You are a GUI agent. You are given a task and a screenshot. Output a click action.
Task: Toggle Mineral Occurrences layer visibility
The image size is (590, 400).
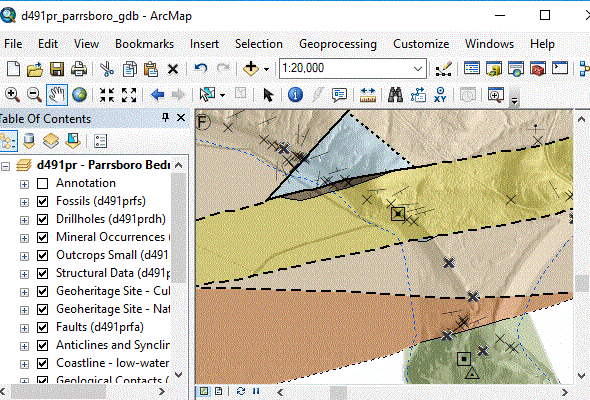click(43, 237)
